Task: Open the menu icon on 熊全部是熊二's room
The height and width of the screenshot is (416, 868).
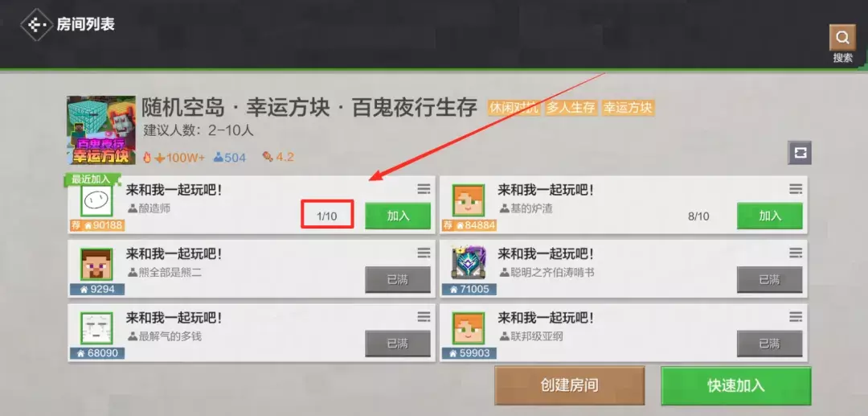Action: click(x=424, y=253)
